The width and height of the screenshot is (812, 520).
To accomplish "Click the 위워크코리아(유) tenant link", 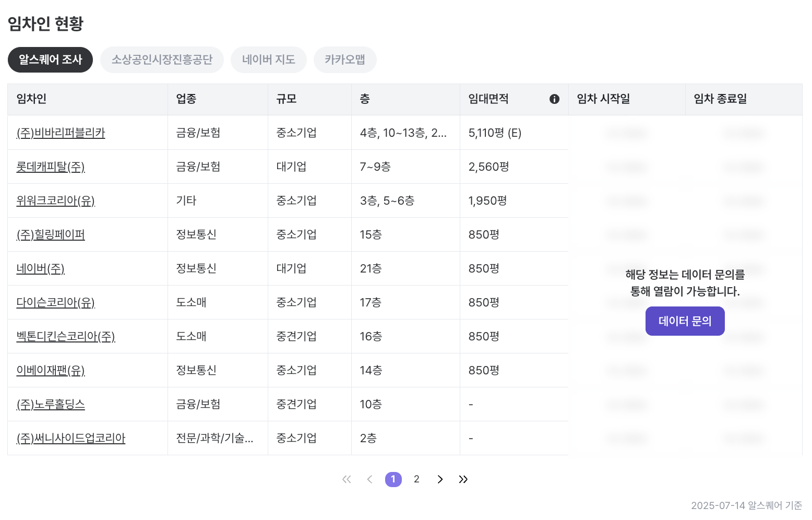I will (x=55, y=201).
